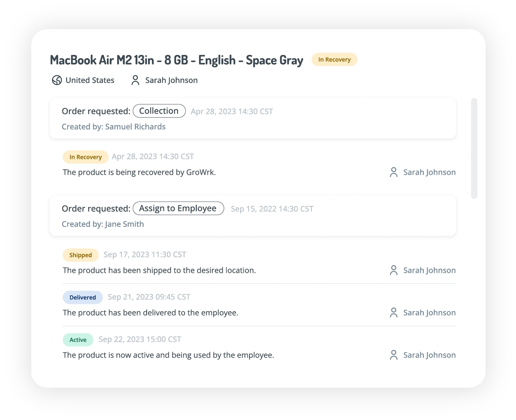
Task: Click the United States location label
Action: pyautogui.click(x=90, y=80)
